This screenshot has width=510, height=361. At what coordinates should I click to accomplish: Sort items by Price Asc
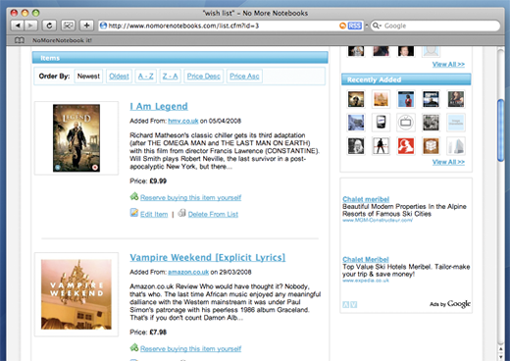pos(244,76)
